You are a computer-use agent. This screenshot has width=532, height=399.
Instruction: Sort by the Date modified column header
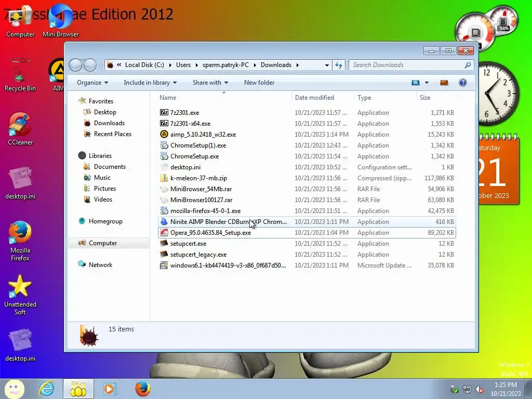click(x=323, y=97)
